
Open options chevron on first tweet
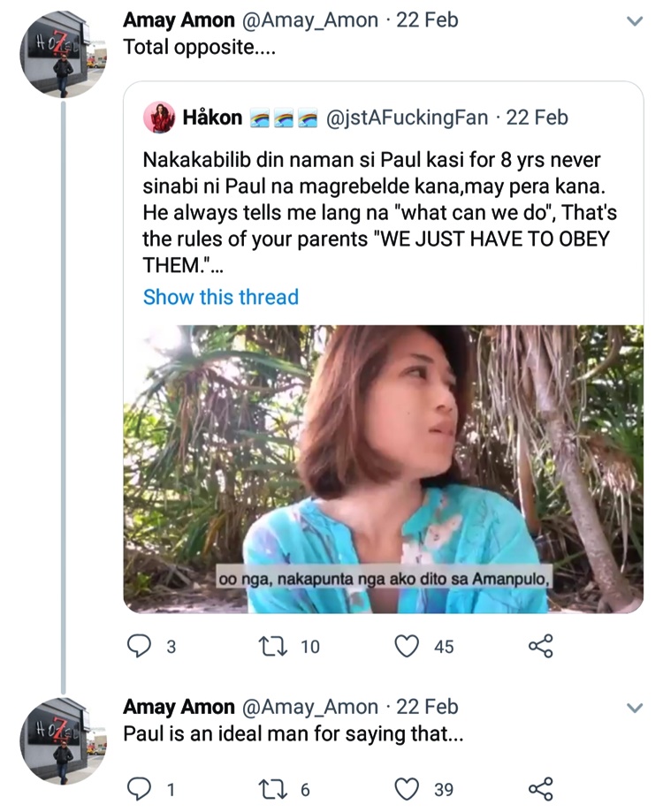[x=635, y=21]
